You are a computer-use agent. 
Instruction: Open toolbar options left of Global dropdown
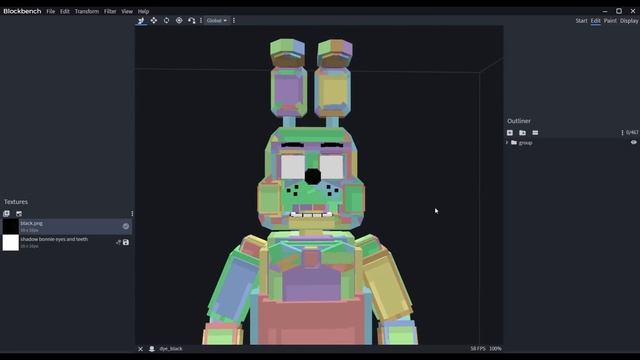201,20
